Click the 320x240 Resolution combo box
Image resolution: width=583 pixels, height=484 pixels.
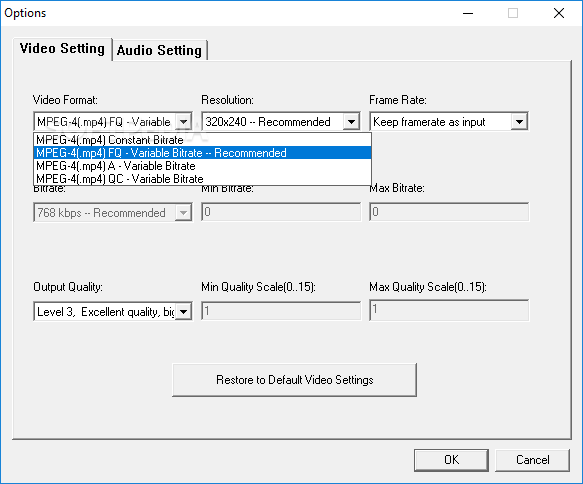[x=281, y=122]
